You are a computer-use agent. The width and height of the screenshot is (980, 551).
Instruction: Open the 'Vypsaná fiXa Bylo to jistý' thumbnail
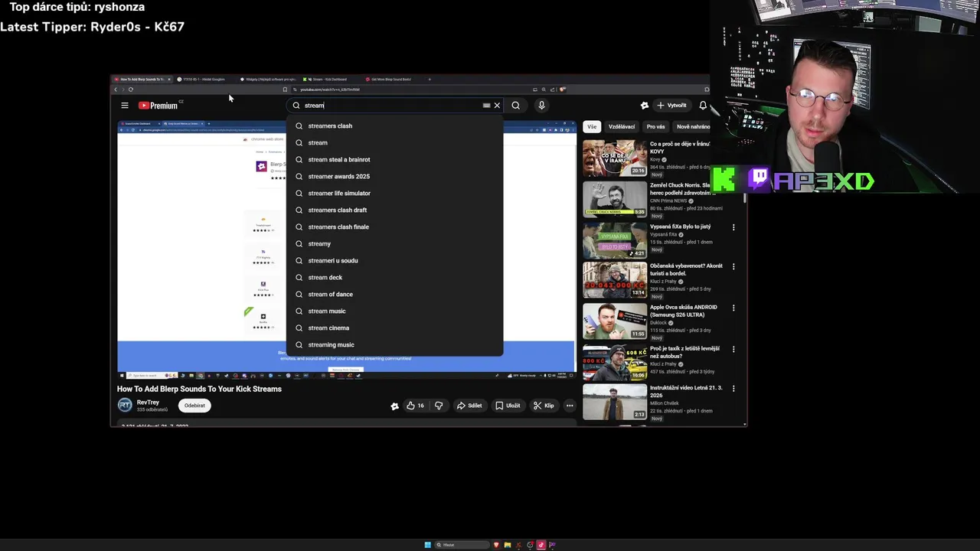615,240
